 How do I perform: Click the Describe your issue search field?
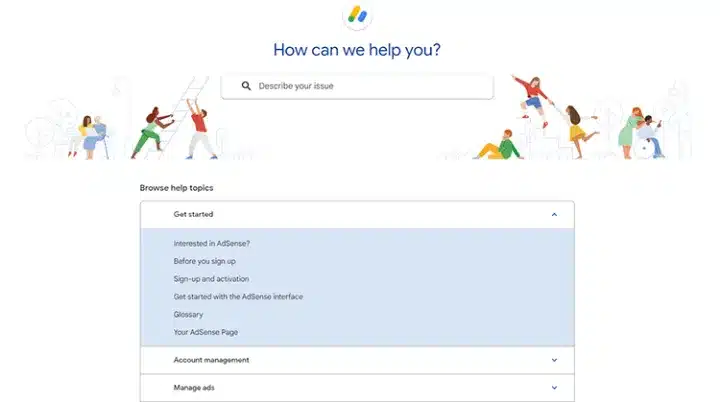tap(370, 86)
